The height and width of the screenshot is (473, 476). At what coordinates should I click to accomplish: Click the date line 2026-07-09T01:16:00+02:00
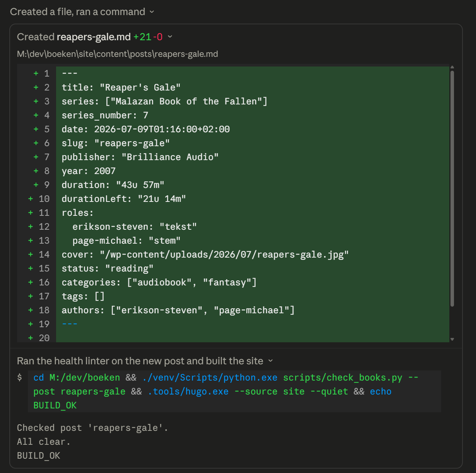146,129
